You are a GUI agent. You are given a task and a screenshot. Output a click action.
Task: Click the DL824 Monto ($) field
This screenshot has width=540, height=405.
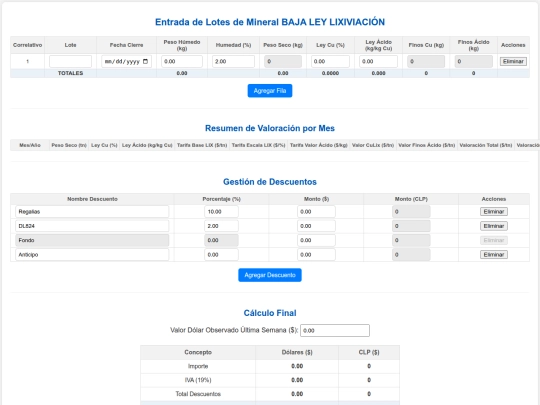click(x=316, y=226)
